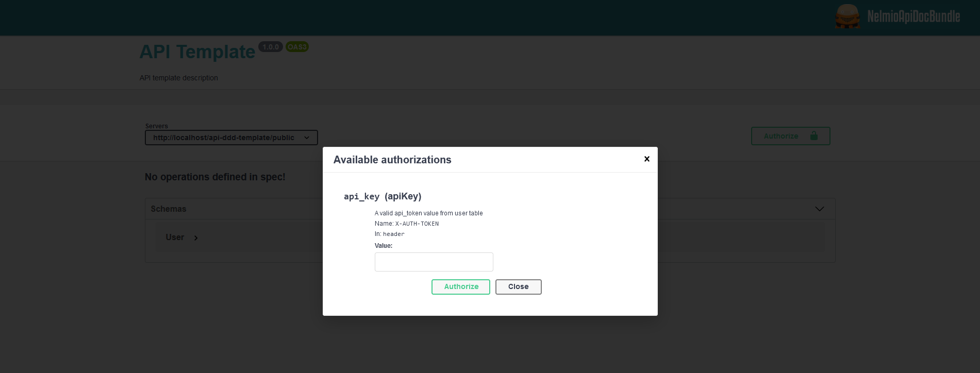Click the api_key (apiKey) heading

(383, 196)
